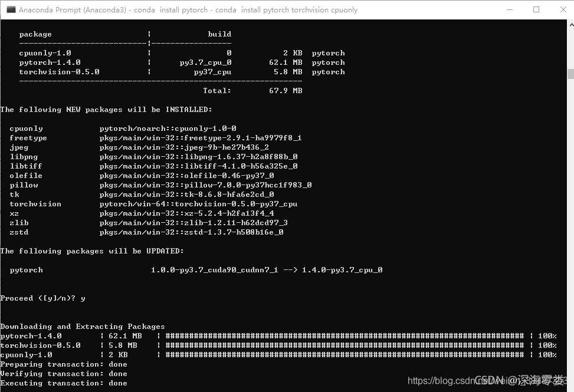Click the vertical scrollbar thumb

coord(571,74)
